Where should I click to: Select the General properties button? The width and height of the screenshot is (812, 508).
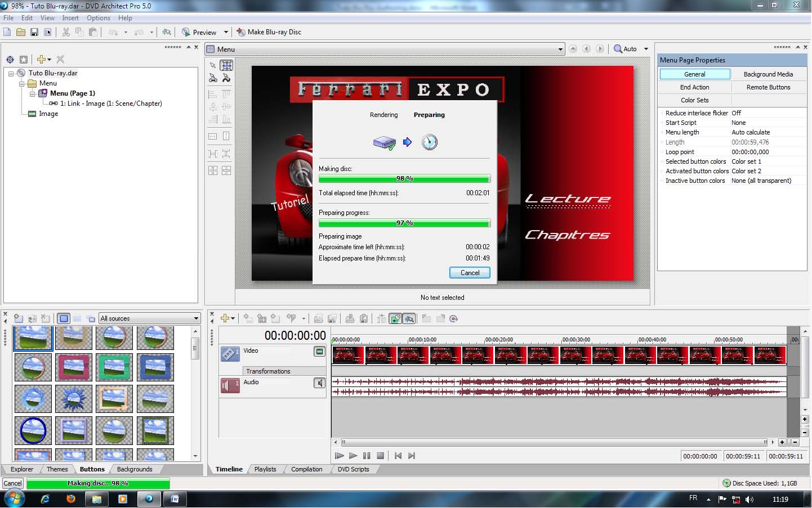click(x=695, y=74)
